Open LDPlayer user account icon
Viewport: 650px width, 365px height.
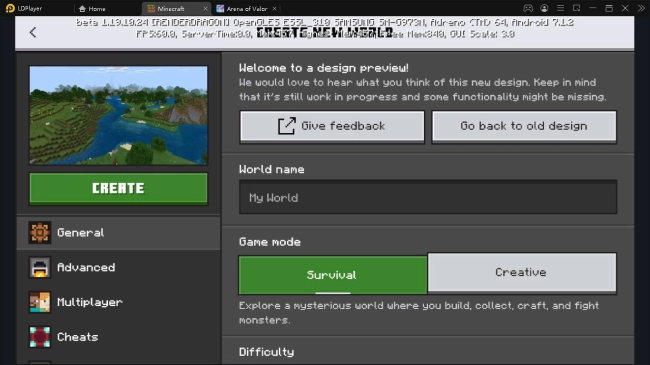[x=544, y=8]
